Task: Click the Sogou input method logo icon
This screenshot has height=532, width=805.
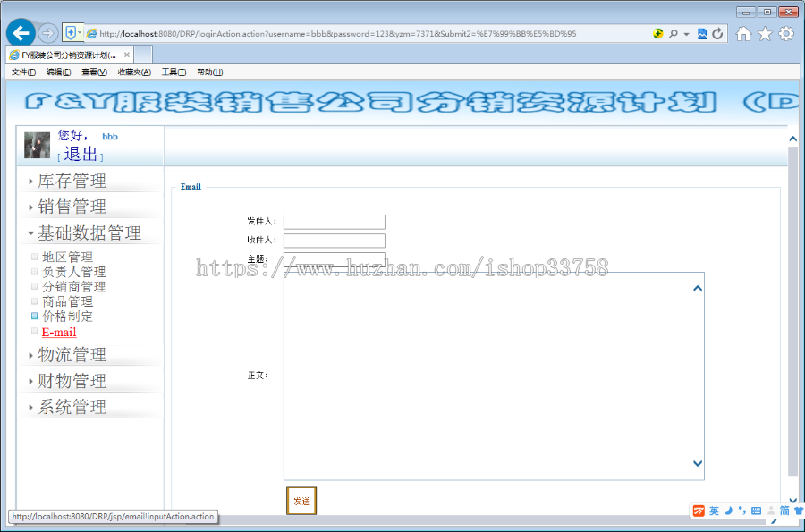Action: point(698,511)
